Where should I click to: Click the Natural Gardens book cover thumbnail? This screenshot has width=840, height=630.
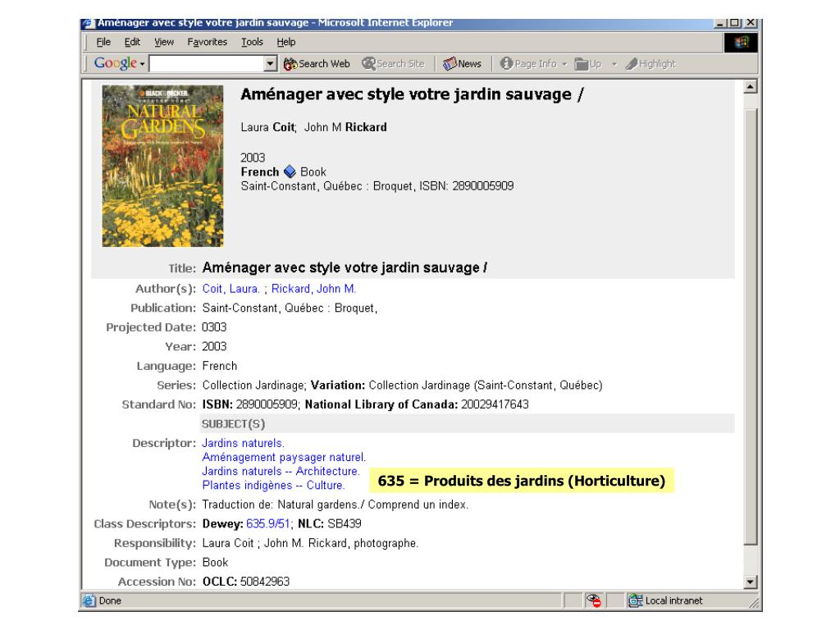[163, 166]
